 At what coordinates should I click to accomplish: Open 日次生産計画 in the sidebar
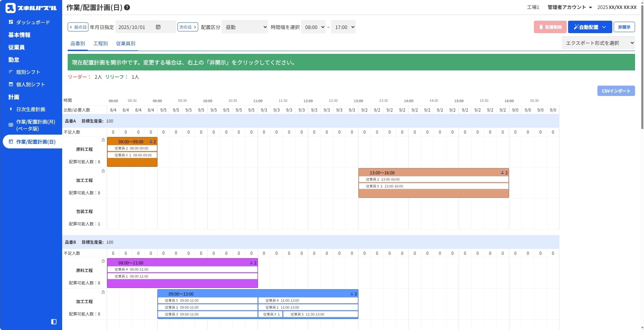click(30, 109)
